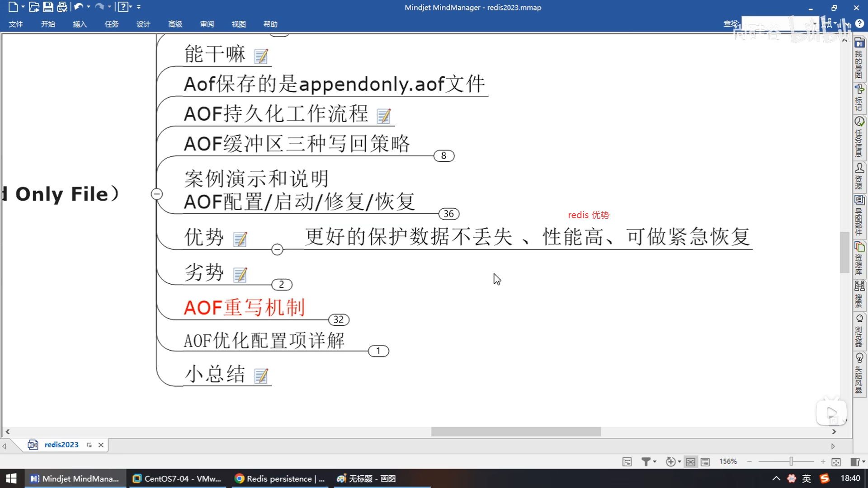This screenshot has height=488, width=868.
Task: Click the Undo arrow icon
Action: click(x=79, y=7)
